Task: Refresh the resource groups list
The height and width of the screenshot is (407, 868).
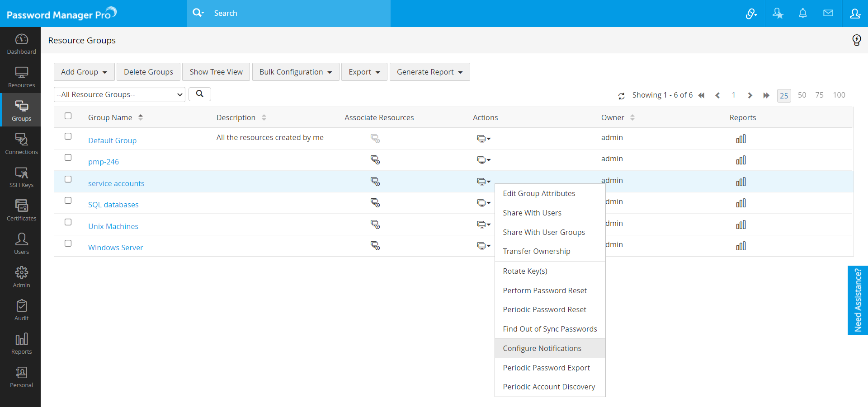Action: pyautogui.click(x=622, y=96)
